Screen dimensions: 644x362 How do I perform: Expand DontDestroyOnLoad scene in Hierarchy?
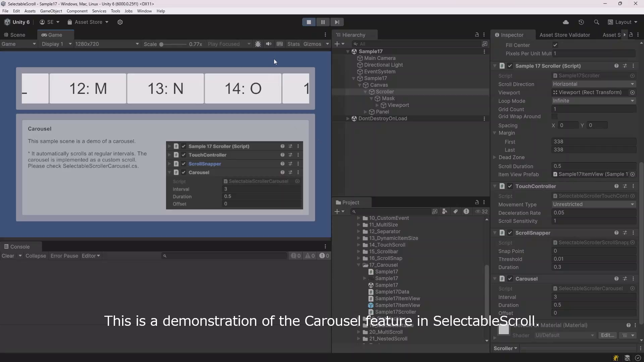point(348,119)
